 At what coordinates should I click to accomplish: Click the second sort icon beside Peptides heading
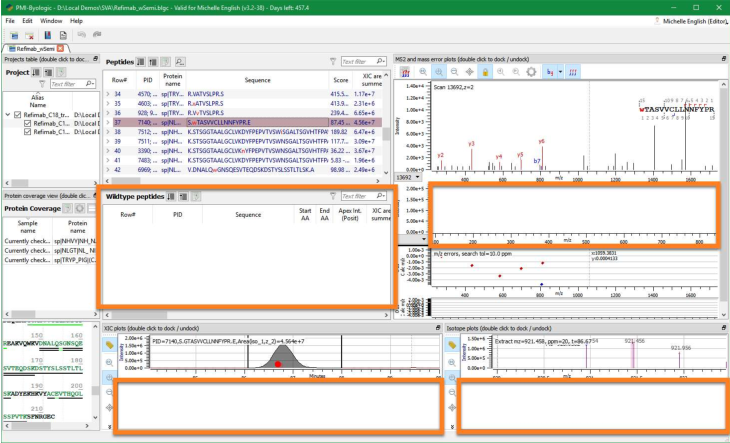153,62
